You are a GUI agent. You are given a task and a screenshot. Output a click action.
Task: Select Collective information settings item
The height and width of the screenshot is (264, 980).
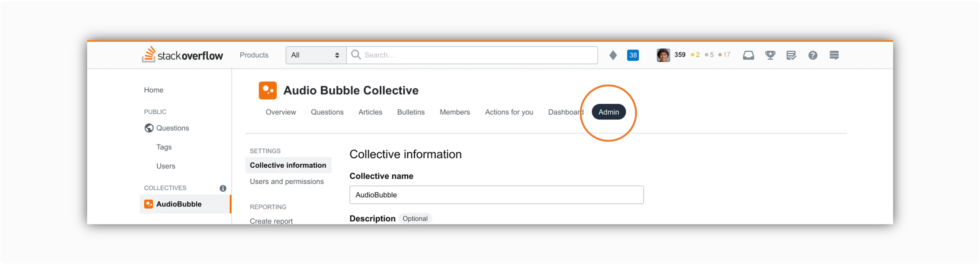click(x=288, y=165)
